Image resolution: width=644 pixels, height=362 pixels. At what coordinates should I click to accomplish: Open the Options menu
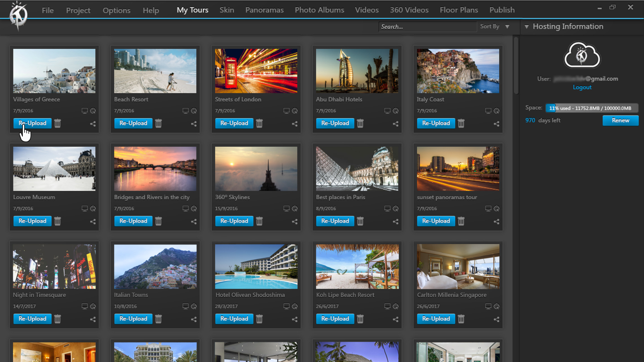[x=116, y=10]
